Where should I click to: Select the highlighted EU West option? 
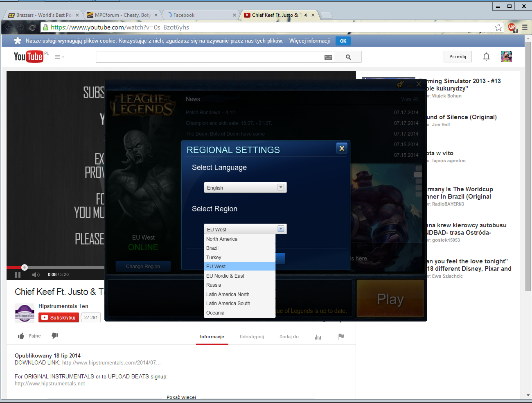[240, 267]
